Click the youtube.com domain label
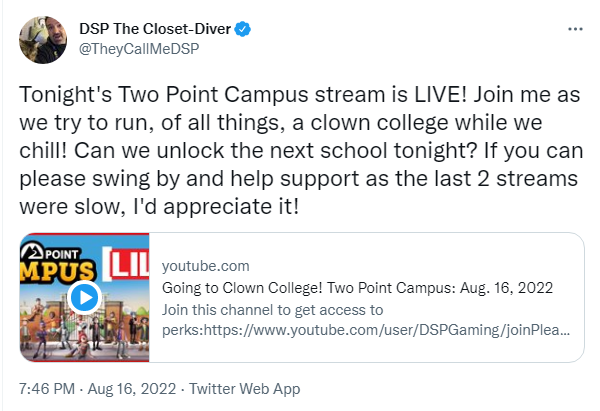Screen dimensions: 600x411 pos(205,266)
